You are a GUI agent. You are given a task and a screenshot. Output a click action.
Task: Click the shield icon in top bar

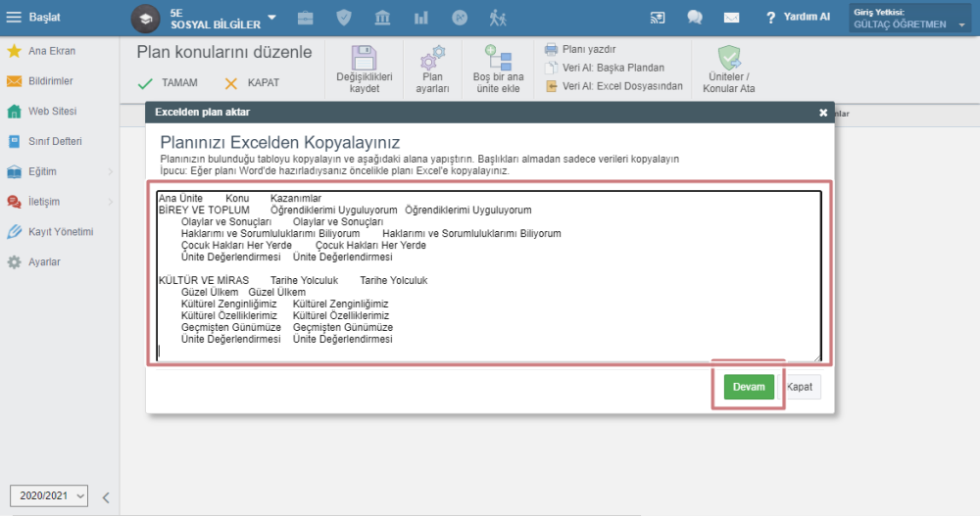(x=344, y=18)
